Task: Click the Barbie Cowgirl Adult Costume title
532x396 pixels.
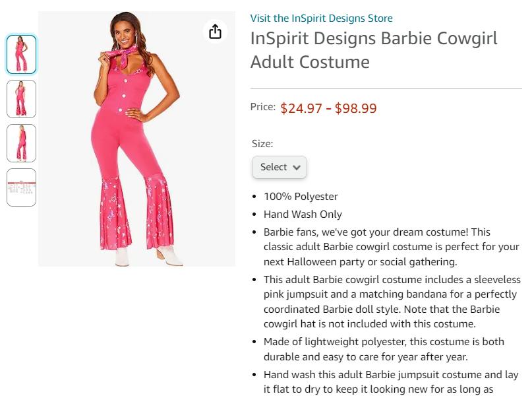Action: pyautogui.click(x=374, y=50)
